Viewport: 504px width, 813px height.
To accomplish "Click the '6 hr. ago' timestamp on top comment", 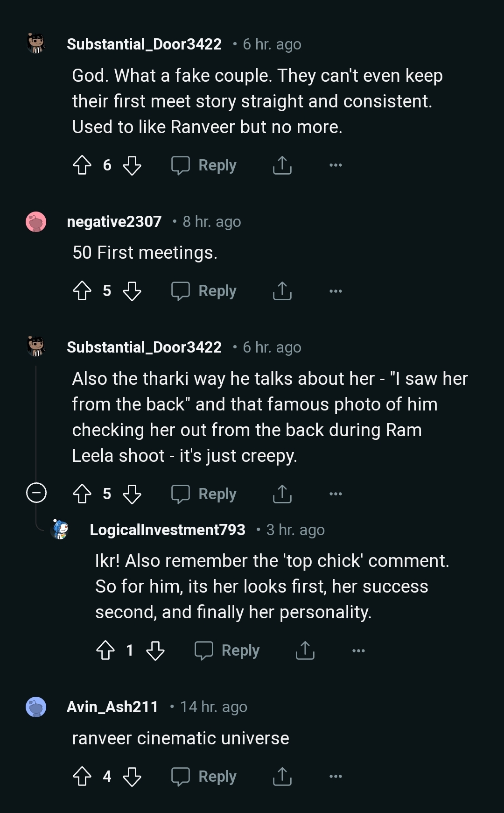I will click(x=272, y=44).
